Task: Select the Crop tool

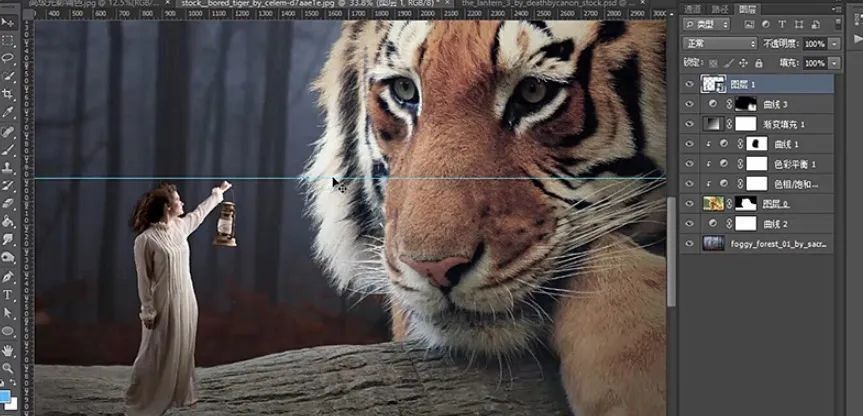Action: coord(8,93)
